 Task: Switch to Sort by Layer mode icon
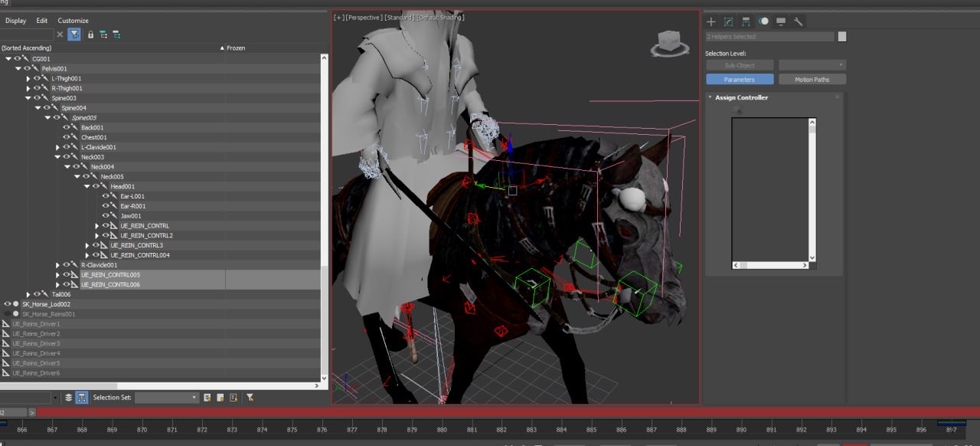coord(68,398)
